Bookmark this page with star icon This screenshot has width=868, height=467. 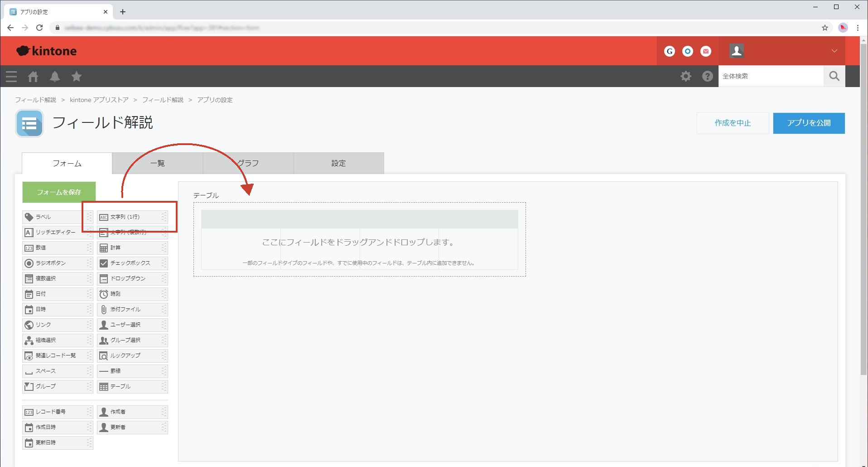pos(825,28)
